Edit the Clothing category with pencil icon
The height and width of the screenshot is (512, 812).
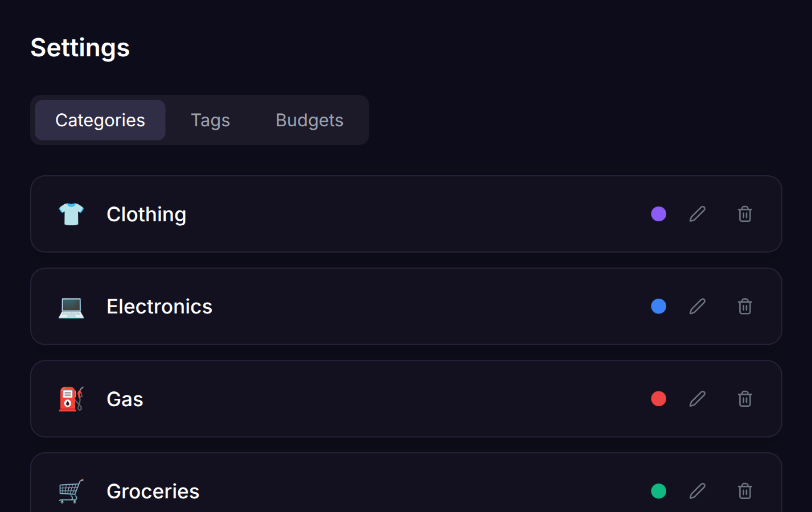point(698,214)
